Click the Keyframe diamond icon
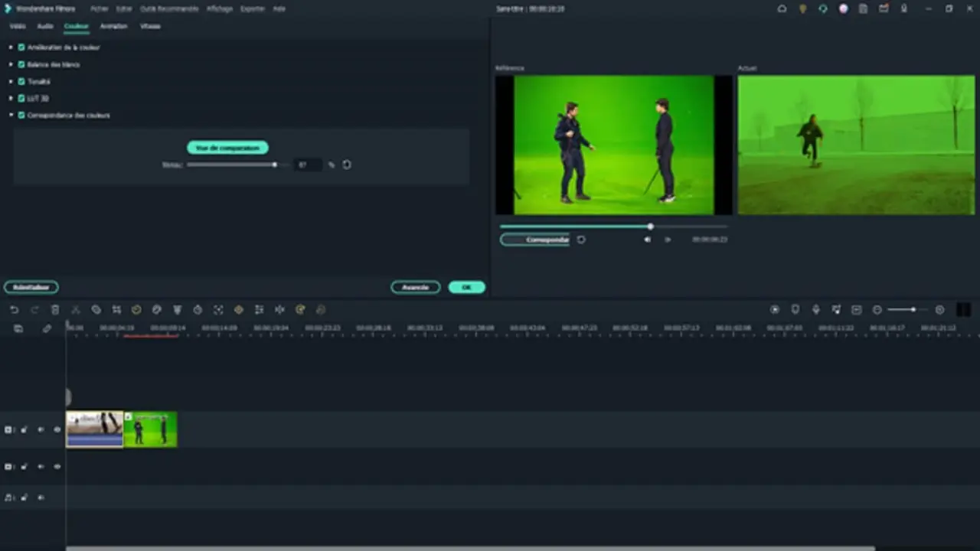This screenshot has width=980, height=551. pyautogui.click(x=239, y=310)
